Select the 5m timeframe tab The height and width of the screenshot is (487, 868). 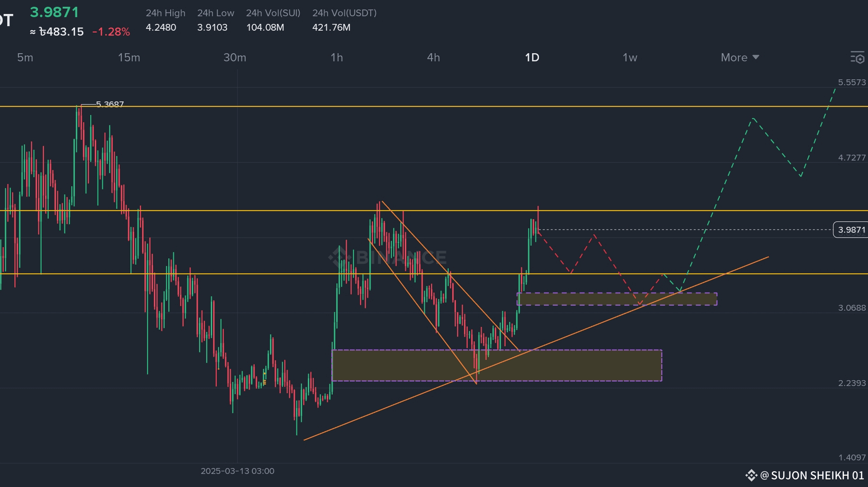25,58
